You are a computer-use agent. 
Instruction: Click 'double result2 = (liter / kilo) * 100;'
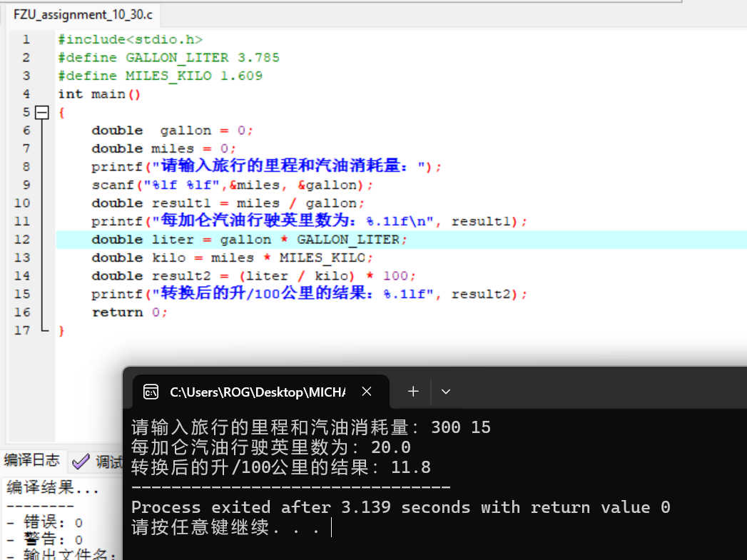point(253,275)
